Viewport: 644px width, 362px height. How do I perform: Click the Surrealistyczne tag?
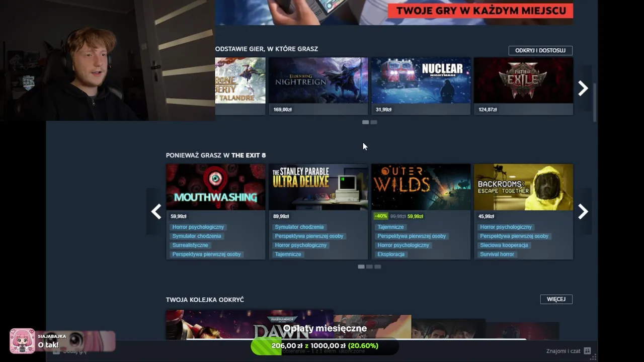190,245
